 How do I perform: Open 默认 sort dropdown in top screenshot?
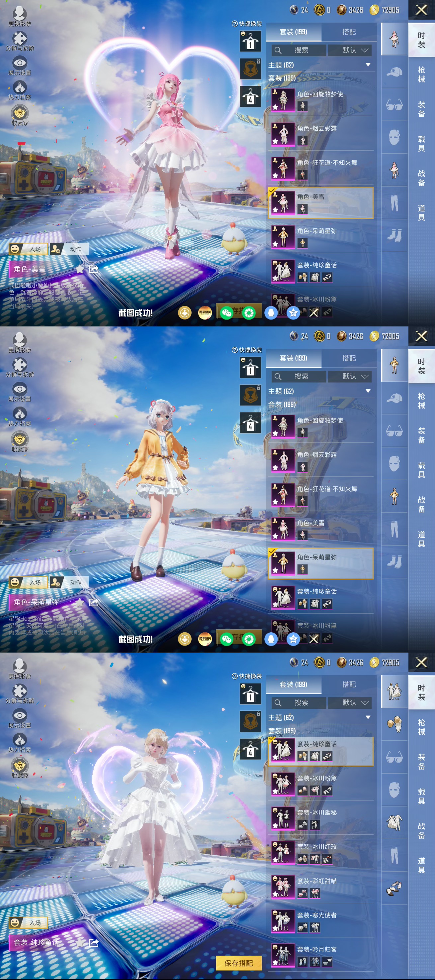click(350, 50)
